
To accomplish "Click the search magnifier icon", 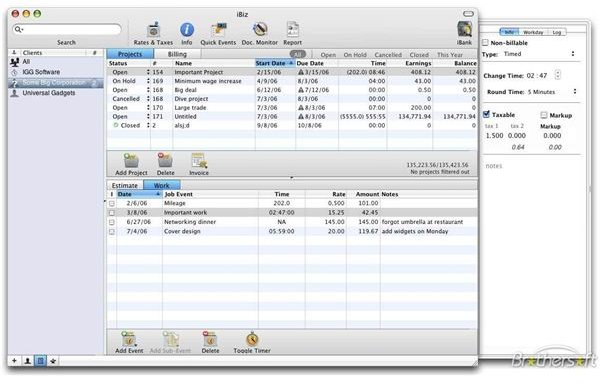I will pyautogui.click(x=18, y=29).
